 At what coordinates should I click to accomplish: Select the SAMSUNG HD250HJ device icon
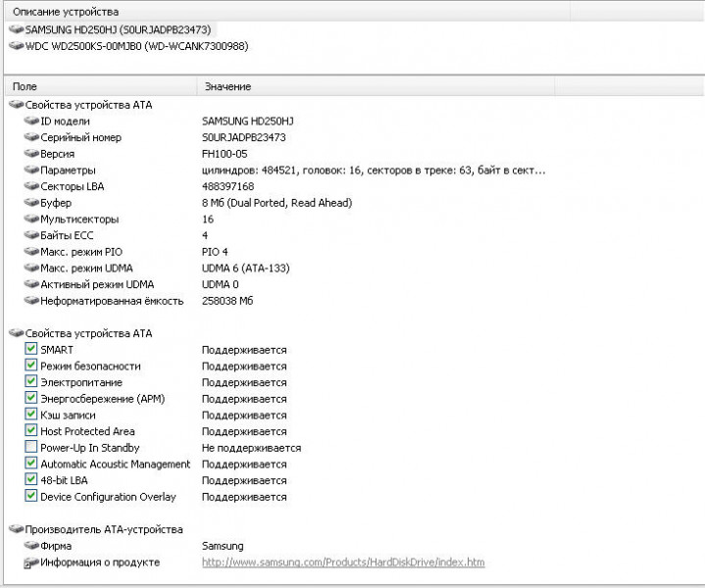[x=17, y=29]
